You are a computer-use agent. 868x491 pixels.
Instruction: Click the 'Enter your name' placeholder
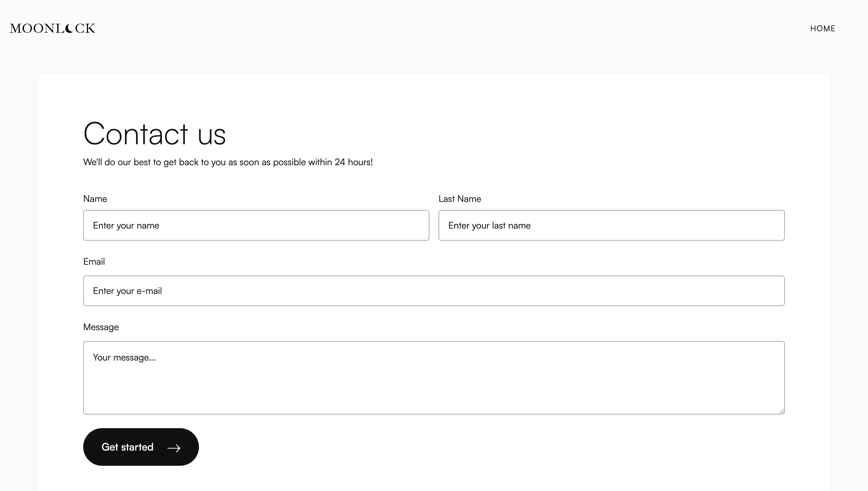coord(126,226)
